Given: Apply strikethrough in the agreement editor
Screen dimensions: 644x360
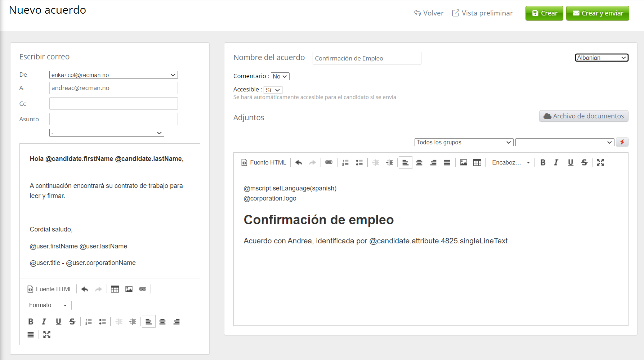Looking at the screenshot, I should (x=584, y=162).
